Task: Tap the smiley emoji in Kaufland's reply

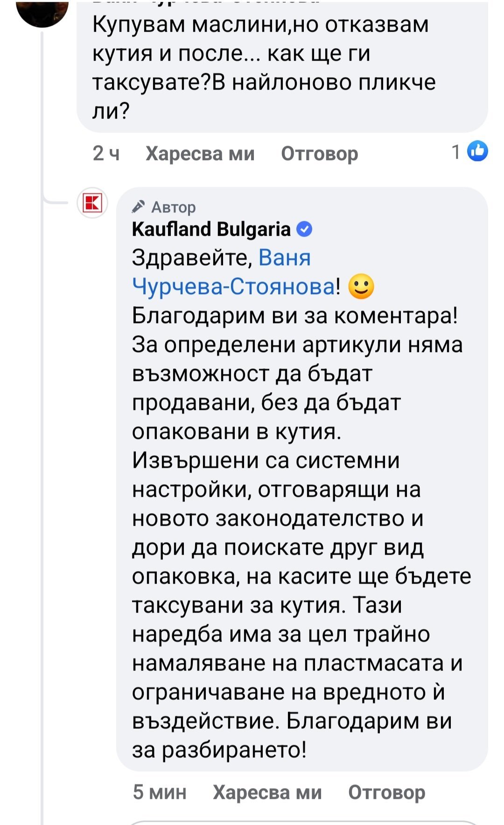Action: [361, 286]
